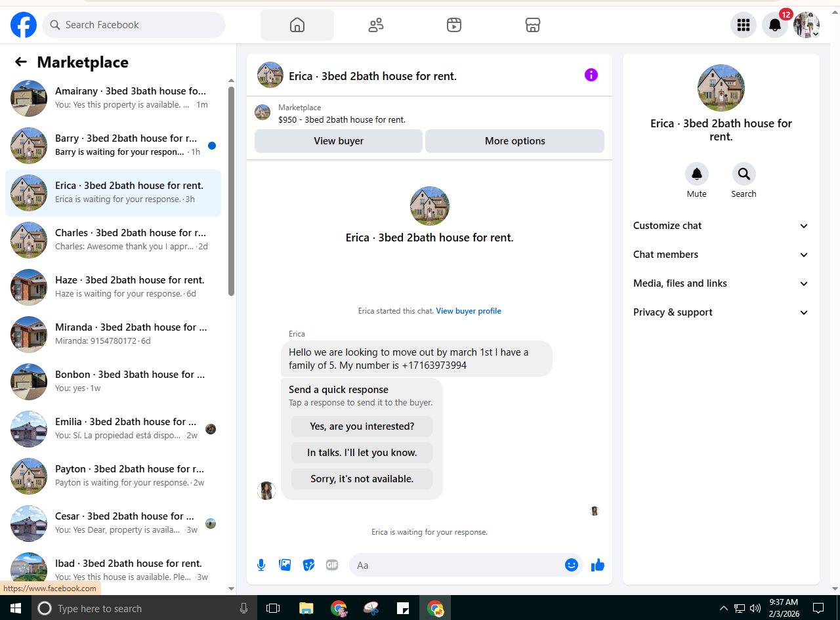Click the Cortana microphone in taskbar search

point(243,608)
